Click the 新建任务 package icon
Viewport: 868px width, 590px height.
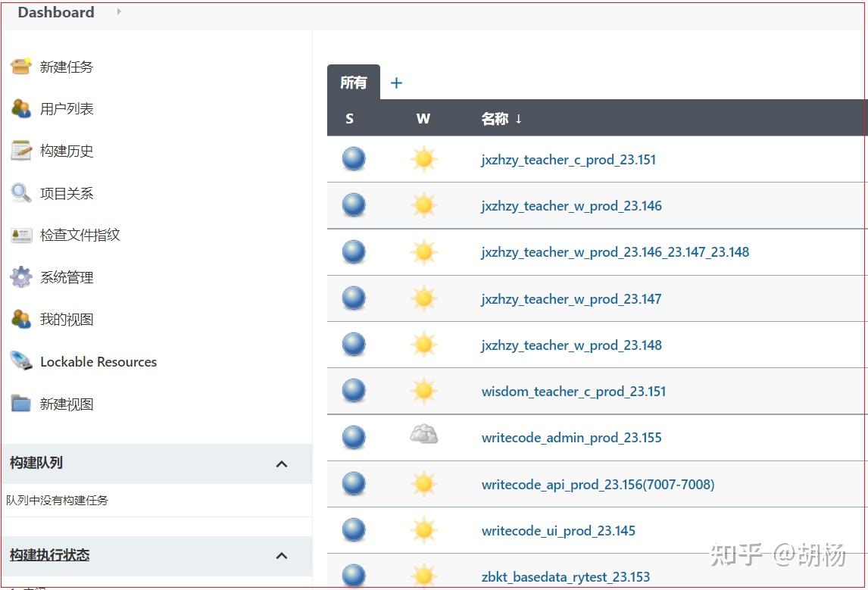coord(21,67)
